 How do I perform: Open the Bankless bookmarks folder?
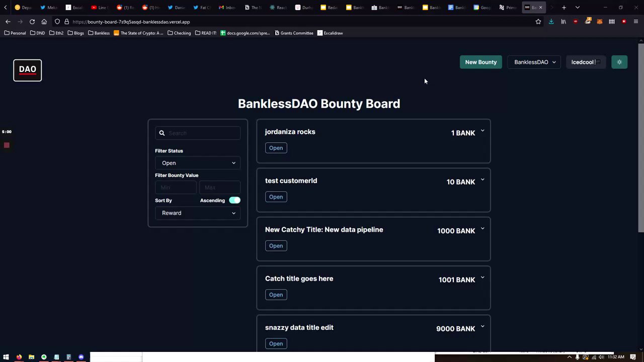(x=99, y=33)
